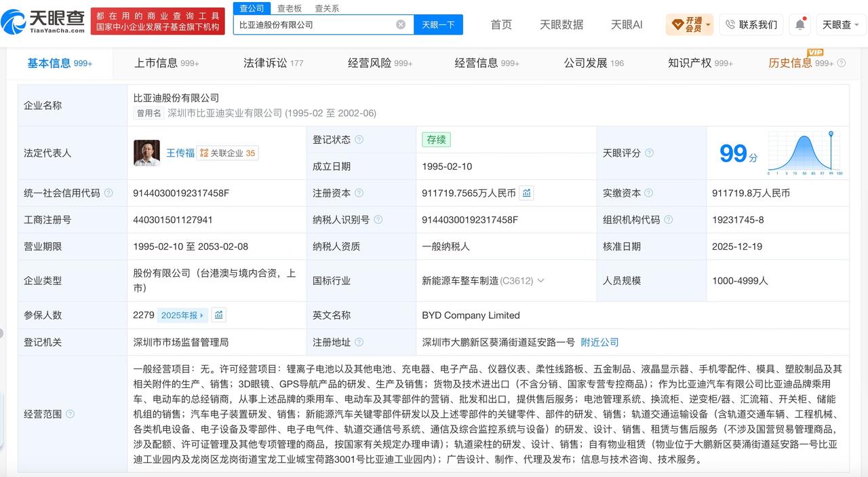Click the help icon next to 天眼评分
The height and width of the screenshot is (477, 868).
(649, 153)
